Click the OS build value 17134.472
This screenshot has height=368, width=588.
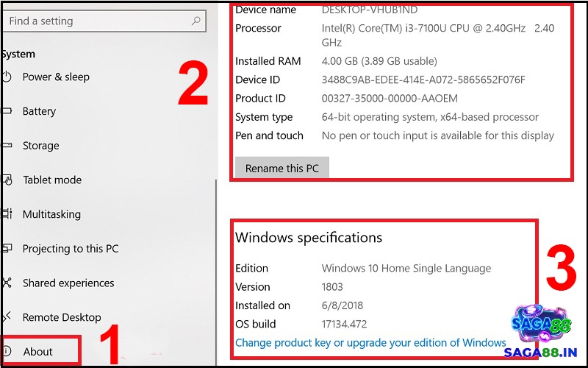point(344,325)
